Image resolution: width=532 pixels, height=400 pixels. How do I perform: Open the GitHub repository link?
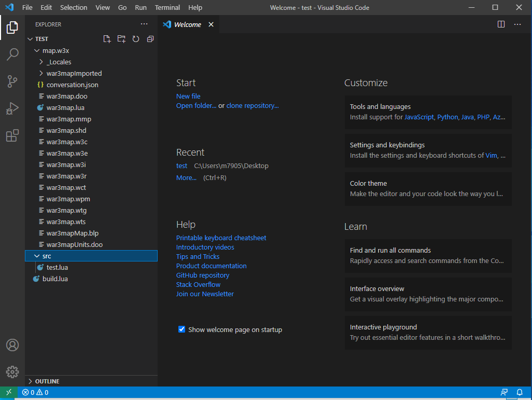202,275
